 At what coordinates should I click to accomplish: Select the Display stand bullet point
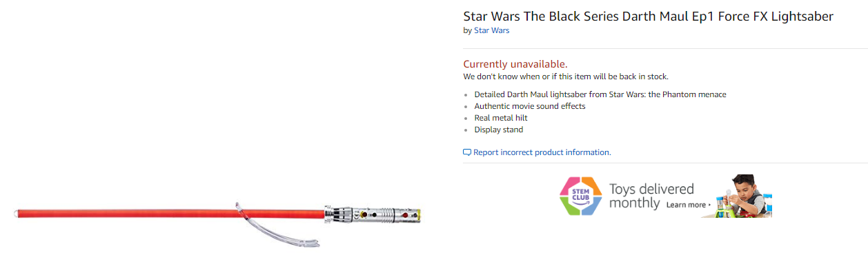pos(499,130)
